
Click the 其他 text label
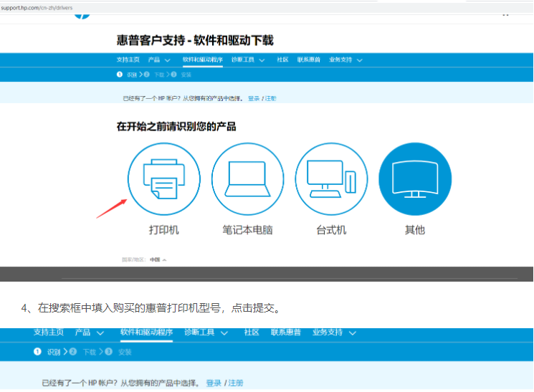click(415, 230)
